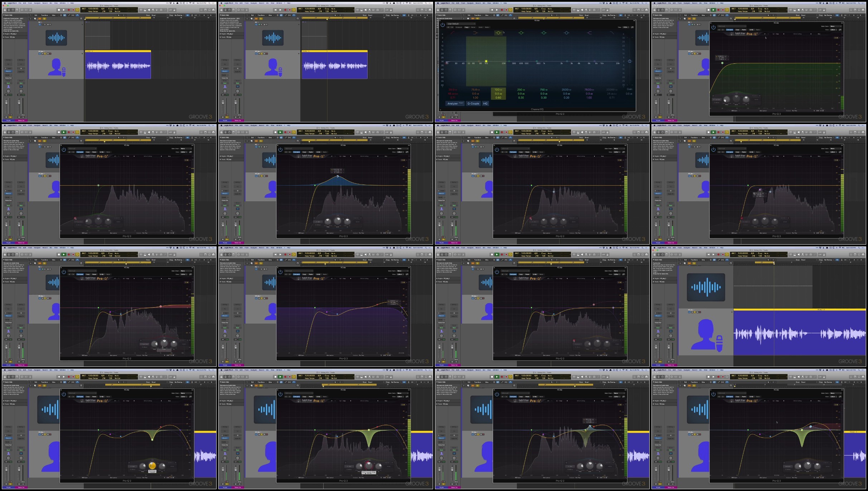Click the Channel EQ low shelf band icon
Image resolution: width=868 pixels, height=491 pixels.
point(475,33)
